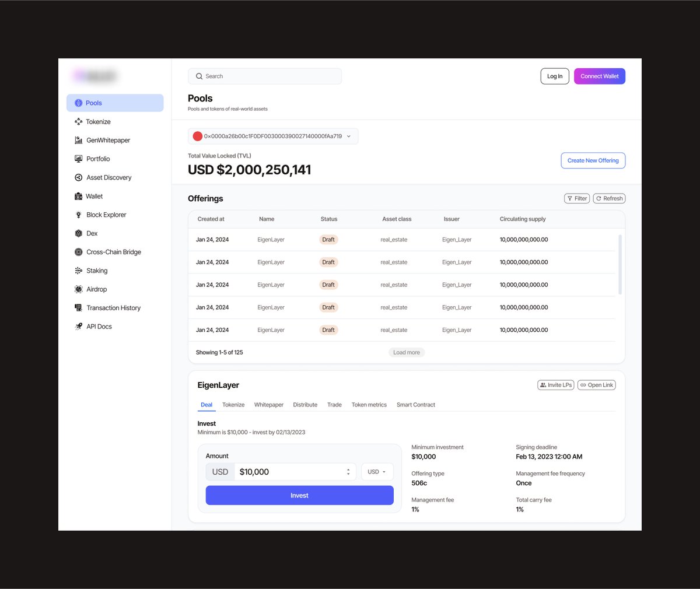Click Showing 1-5 of 125 text

point(219,352)
